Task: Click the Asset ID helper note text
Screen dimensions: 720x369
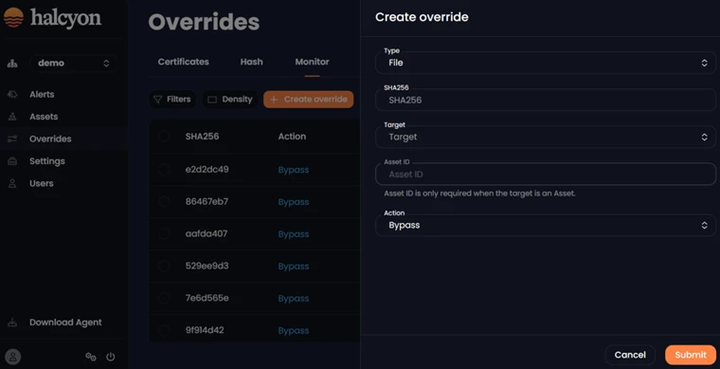Action: pyautogui.click(x=479, y=193)
